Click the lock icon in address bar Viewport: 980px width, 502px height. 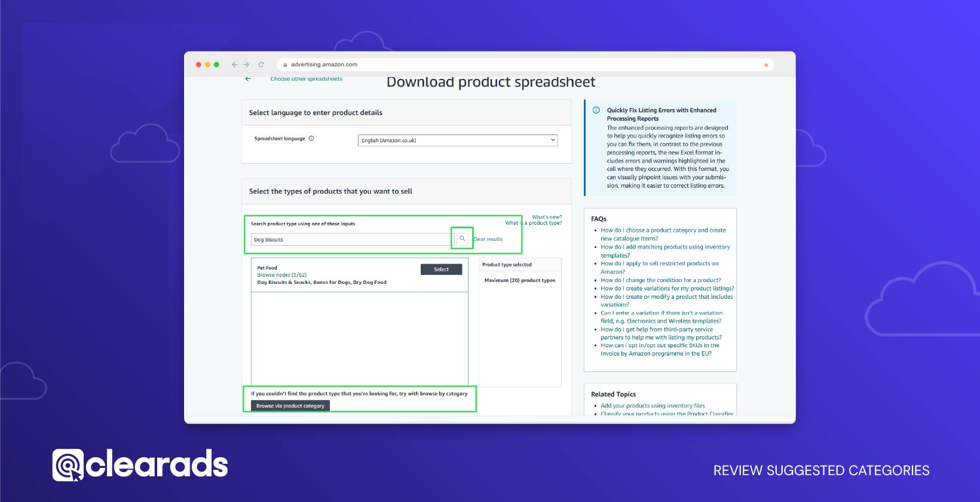pyautogui.click(x=286, y=65)
